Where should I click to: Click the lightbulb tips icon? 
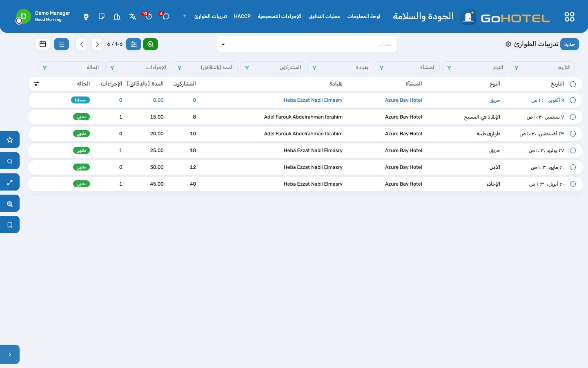(x=86, y=16)
